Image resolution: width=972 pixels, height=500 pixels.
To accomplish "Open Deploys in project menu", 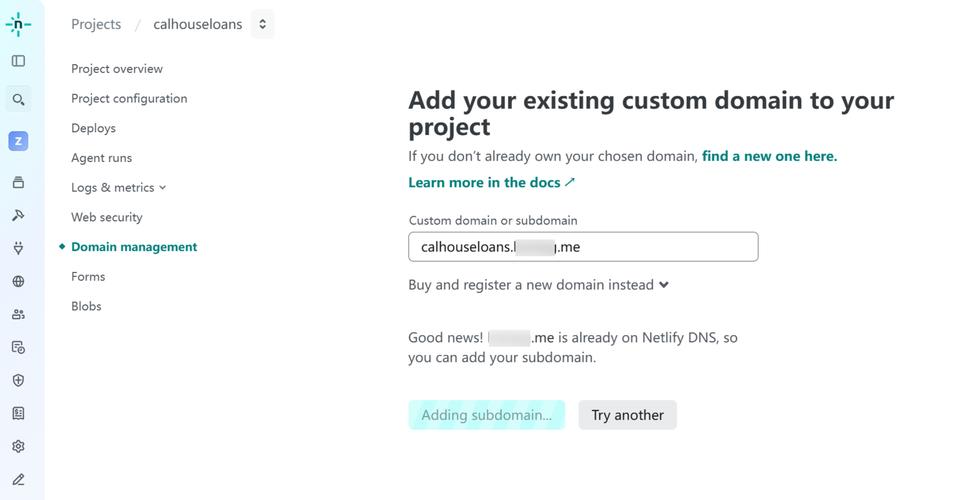I will (x=93, y=128).
